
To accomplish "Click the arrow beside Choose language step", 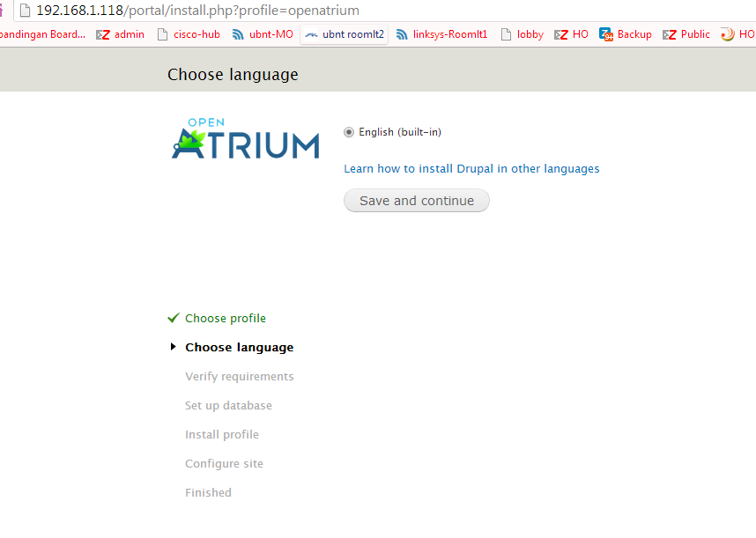I will tap(173, 347).
